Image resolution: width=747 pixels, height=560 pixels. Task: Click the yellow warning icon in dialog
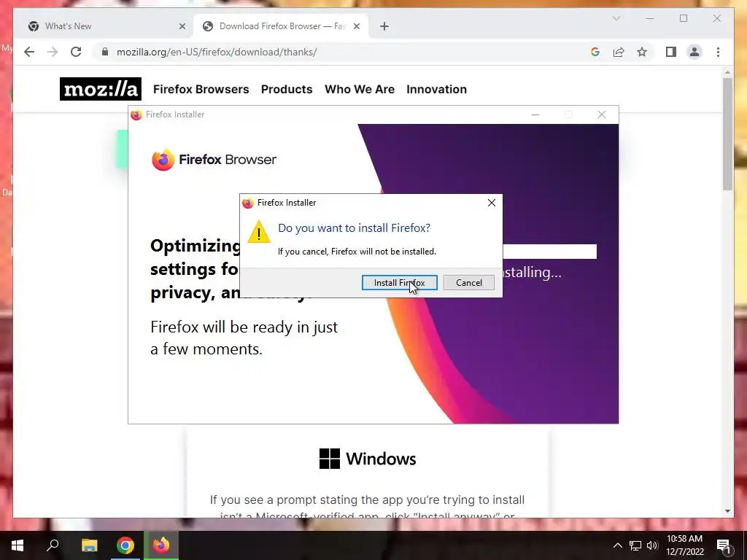(259, 232)
